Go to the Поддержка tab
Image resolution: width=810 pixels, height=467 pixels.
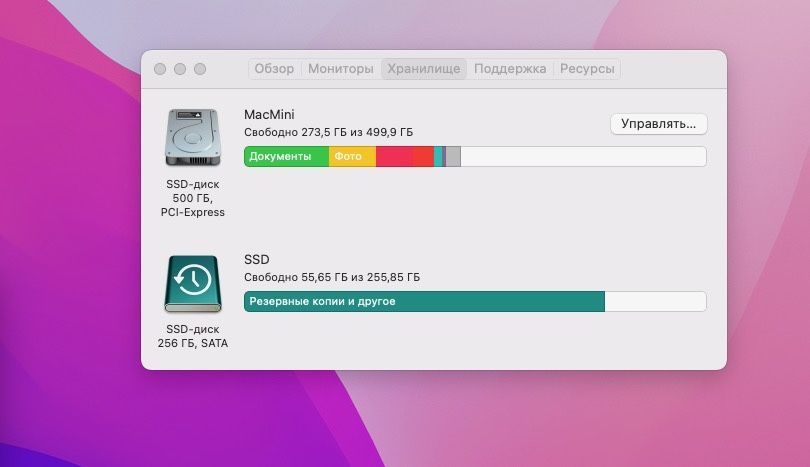(x=510, y=69)
